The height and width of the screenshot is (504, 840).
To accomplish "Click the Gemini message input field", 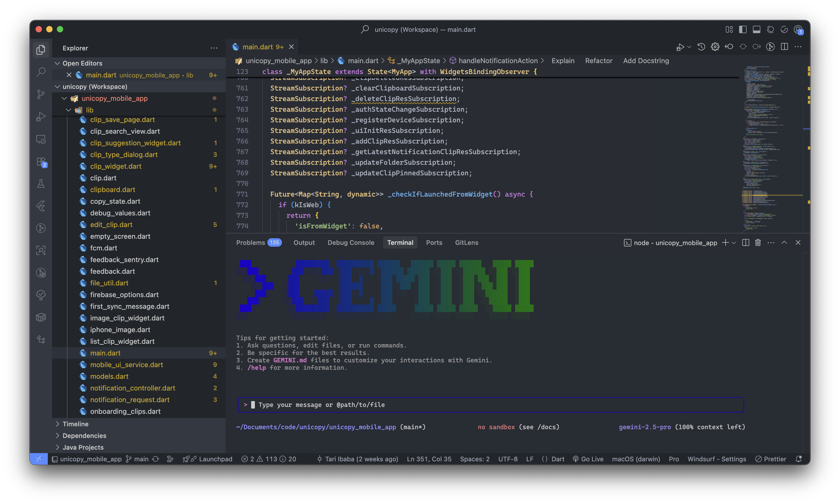I will pos(491,405).
